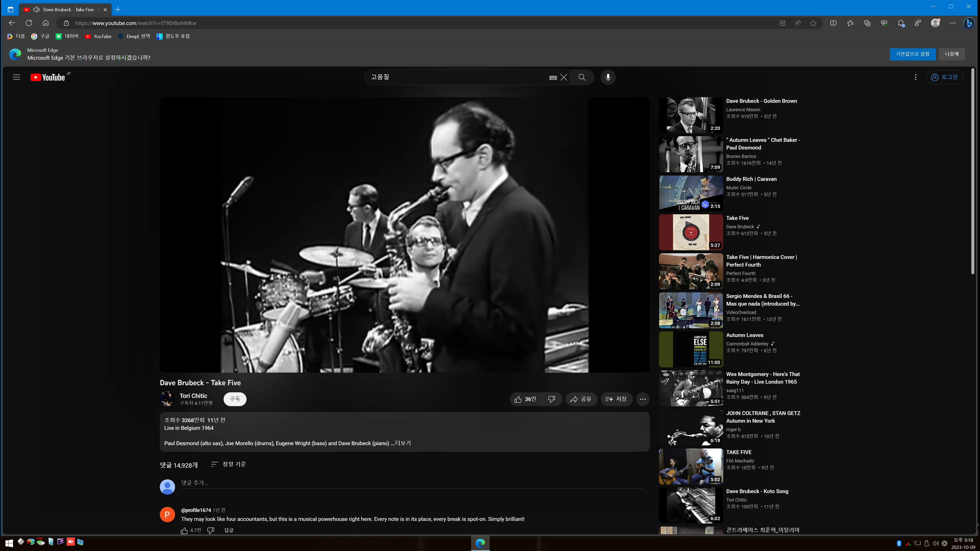
Task: Add this page to favorites star icon
Action: 813,23
